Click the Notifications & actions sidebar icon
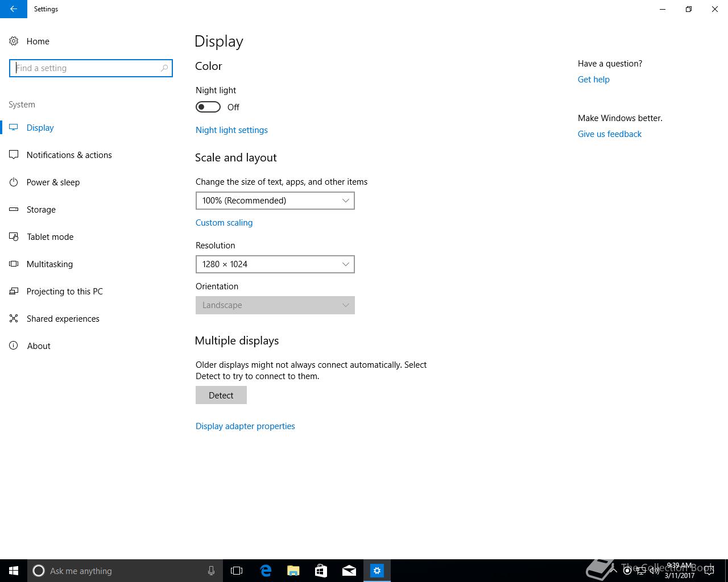The image size is (728, 582). click(x=14, y=155)
